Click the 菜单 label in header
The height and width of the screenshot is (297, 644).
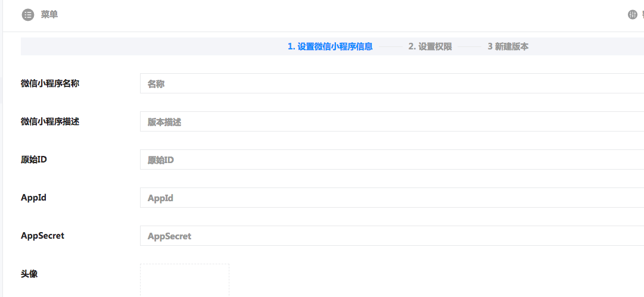click(49, 15)
